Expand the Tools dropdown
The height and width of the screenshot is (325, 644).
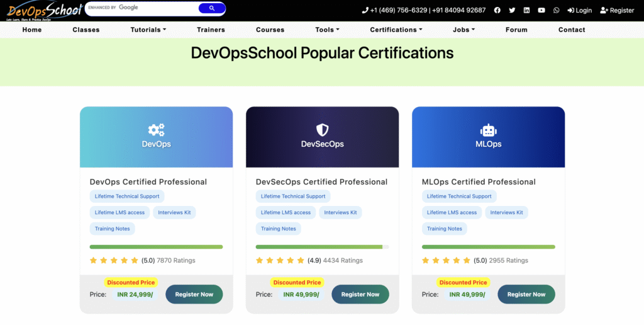[327, 30]
